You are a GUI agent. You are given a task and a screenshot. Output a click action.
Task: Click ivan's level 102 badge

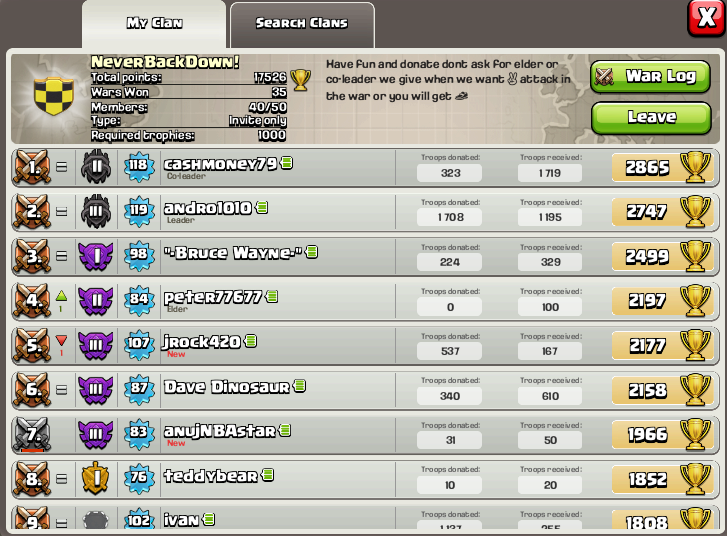point(139,520)
